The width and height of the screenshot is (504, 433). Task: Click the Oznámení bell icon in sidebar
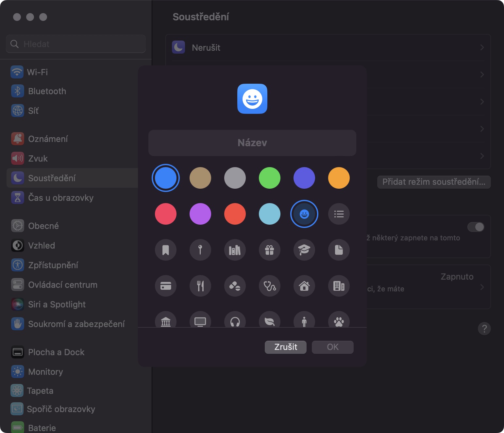pyautogui.click(x=18, y=139)
